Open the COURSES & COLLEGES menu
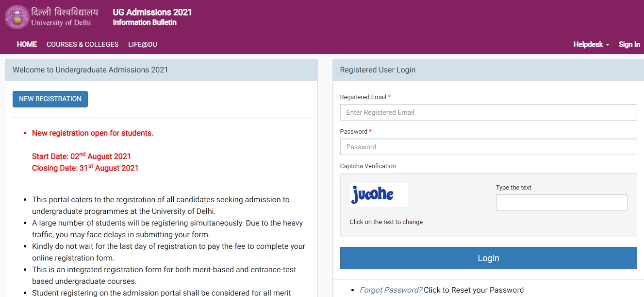644x297 pixels. pos(83,44)
